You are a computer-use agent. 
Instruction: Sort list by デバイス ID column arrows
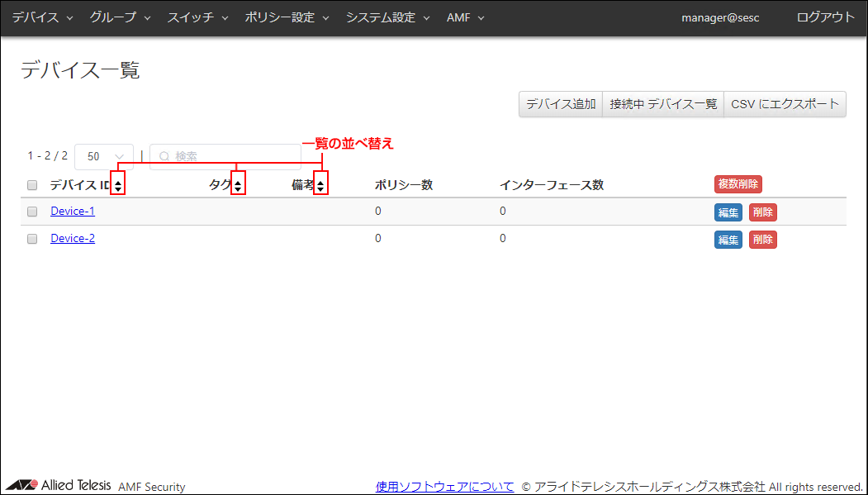[x=118, y=186]
